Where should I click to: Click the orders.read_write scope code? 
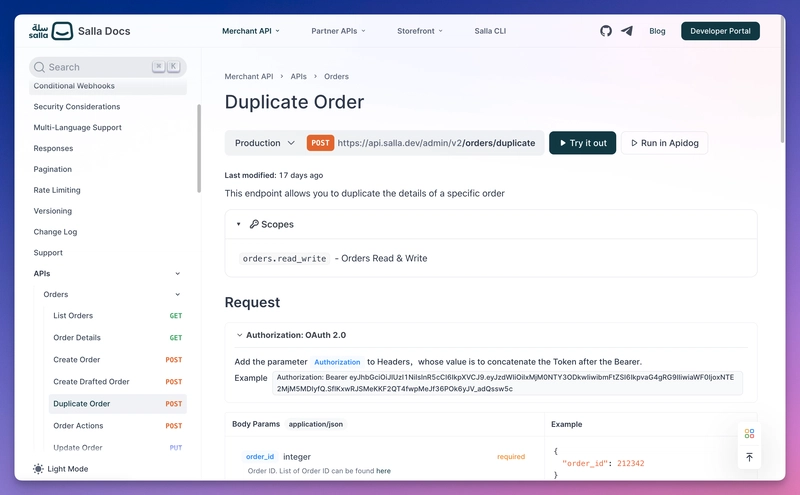[x=284, y=259]
